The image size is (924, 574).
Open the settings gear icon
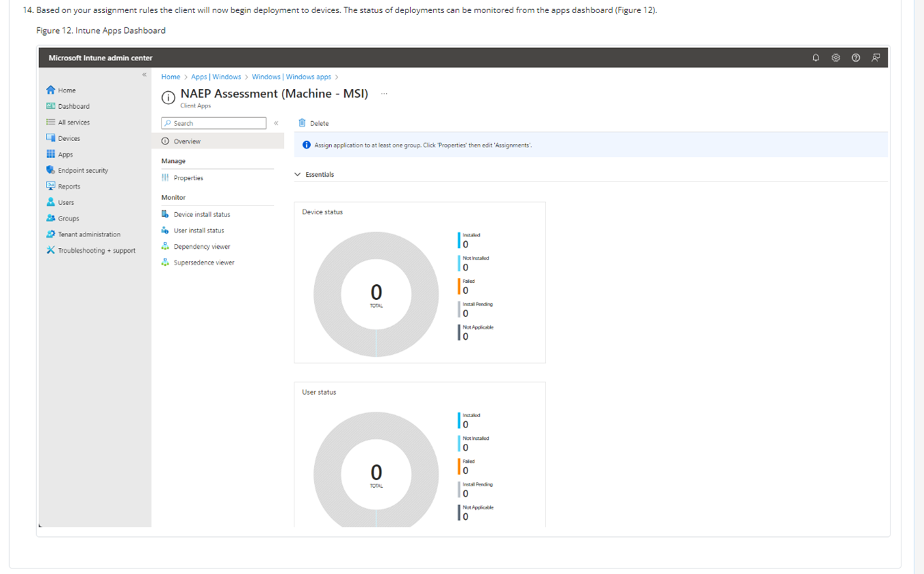pos(836,58)
